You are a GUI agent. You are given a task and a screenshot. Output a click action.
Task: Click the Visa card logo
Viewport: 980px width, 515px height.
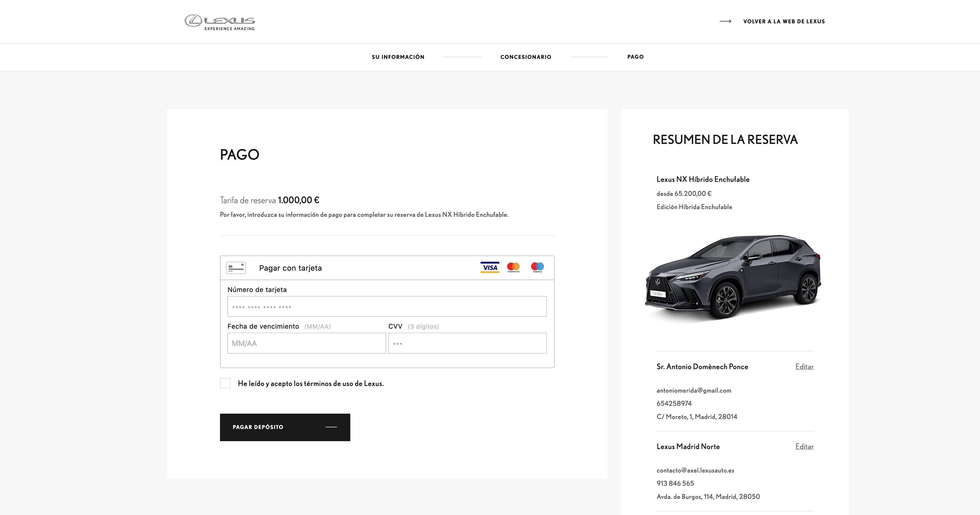(490, 267)
